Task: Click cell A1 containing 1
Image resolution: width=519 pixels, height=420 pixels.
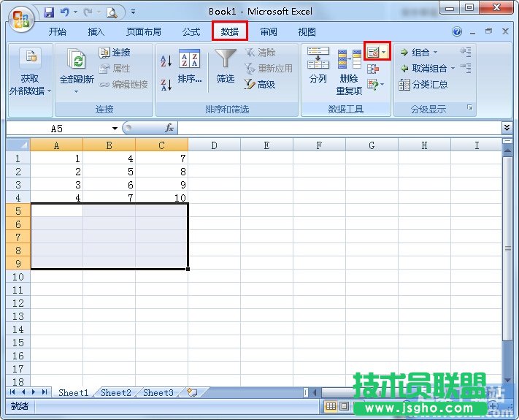Action: coord(57,159)
